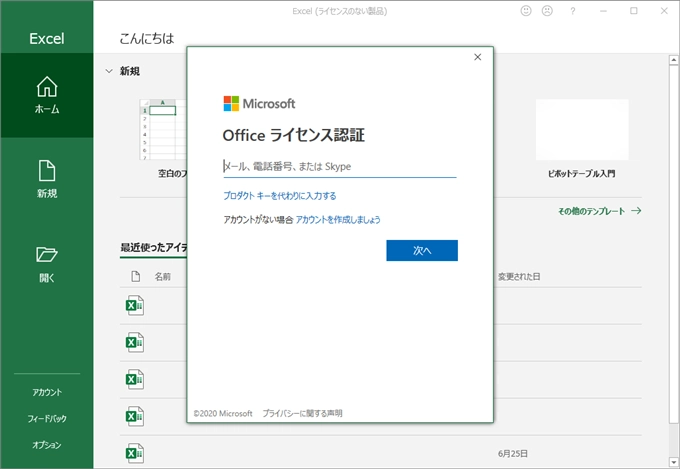Image resolution: width=680 pixels, height=469 pixels.
Task: Click the scrollbar down arrow
Action: 673,462
